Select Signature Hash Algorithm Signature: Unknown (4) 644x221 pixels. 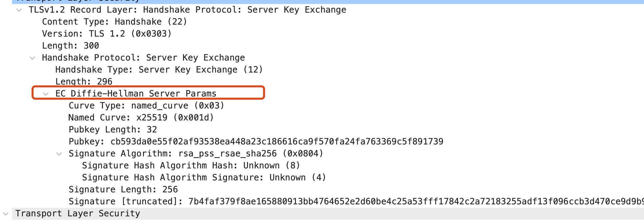[x=204, y=178]
